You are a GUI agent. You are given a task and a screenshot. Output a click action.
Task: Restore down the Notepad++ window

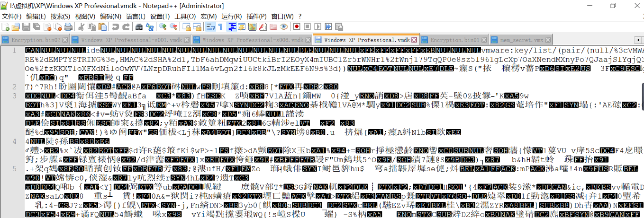tap(613, 6)
